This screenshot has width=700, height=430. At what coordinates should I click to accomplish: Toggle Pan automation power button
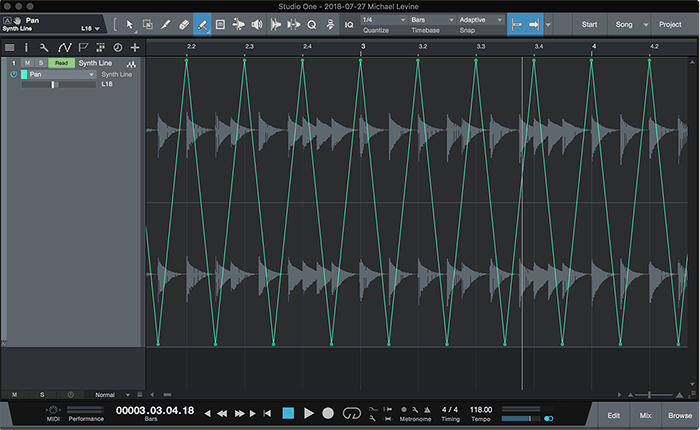tap(14, 74)
